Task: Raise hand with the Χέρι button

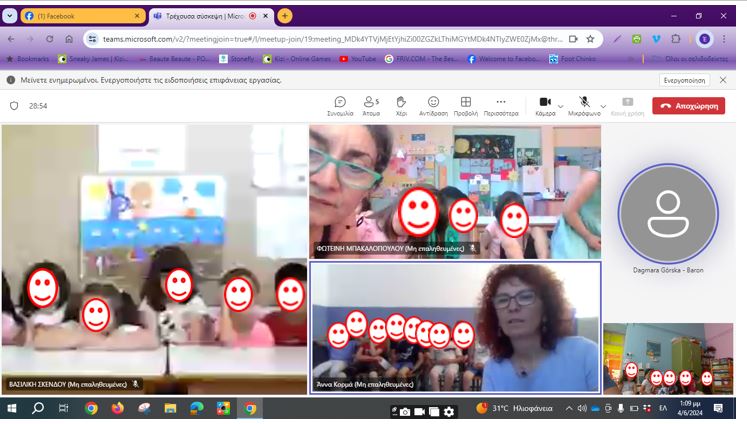Action: coord(401,105)
